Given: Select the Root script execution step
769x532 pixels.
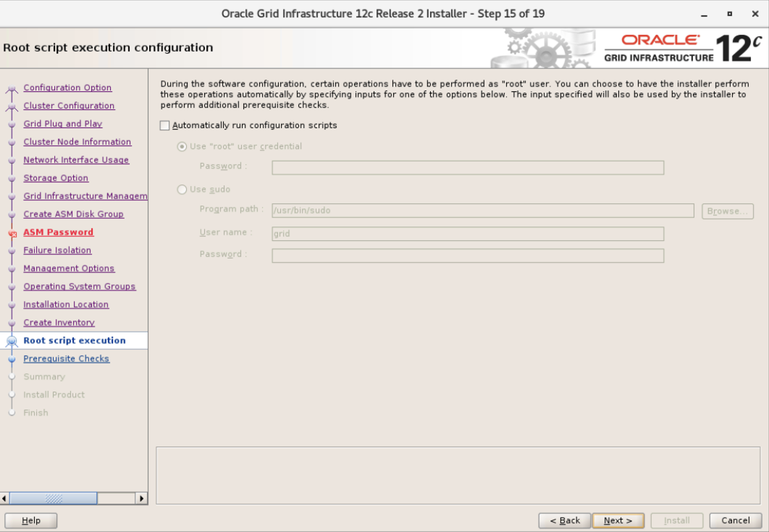Looking at the screenshot, I should [x=75, y=340].
